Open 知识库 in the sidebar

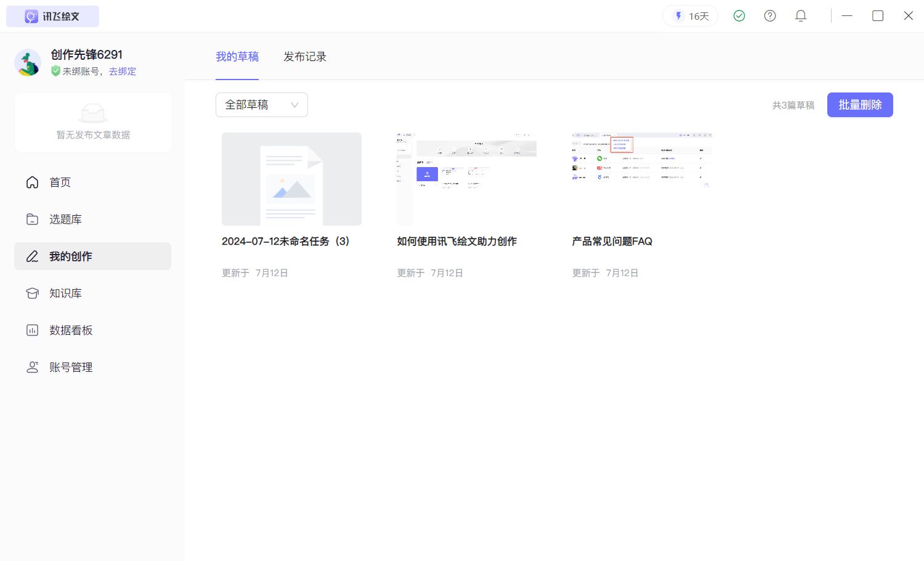pyautogui.click(x=92, y=293)
